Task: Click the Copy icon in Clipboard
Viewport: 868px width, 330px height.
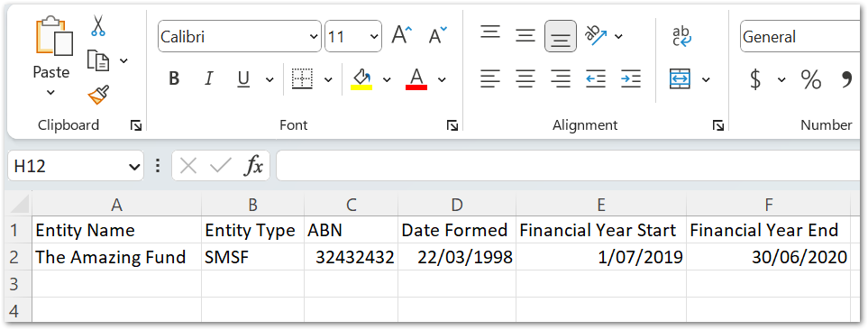Action: 98,60
